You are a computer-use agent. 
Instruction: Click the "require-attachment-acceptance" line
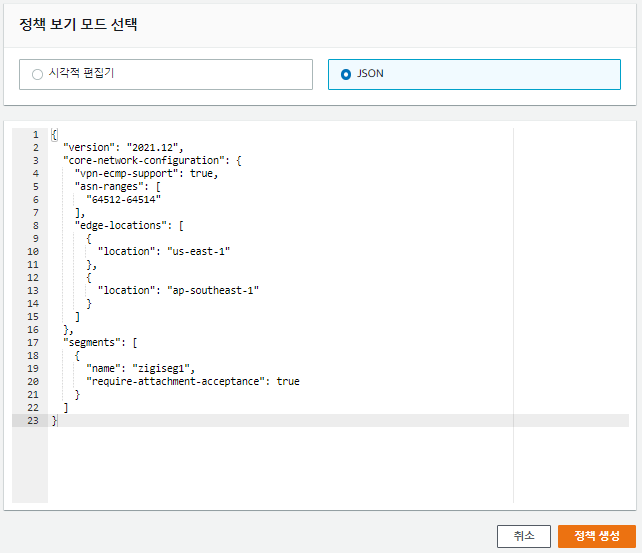point(193,381)
